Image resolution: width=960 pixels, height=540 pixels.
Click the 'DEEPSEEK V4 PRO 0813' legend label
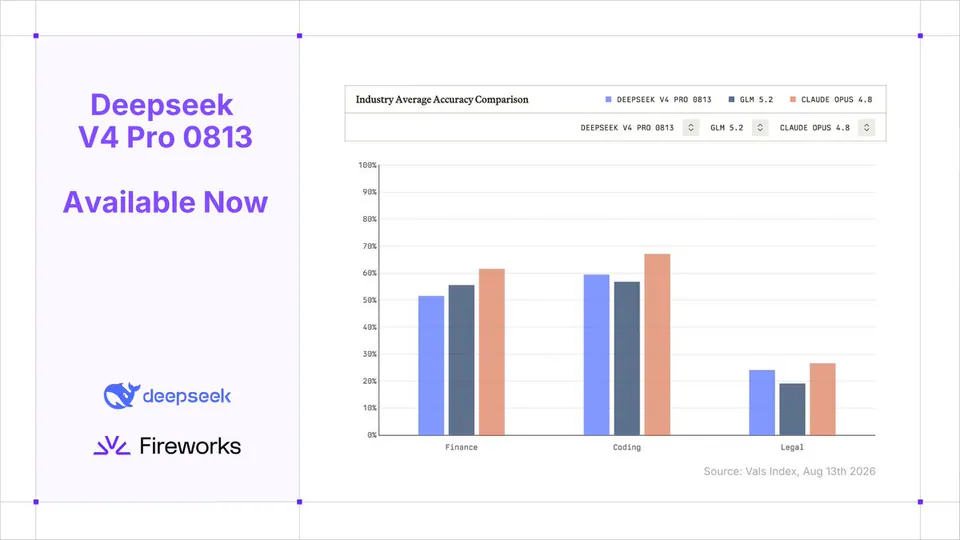click(x=664, y=99)
